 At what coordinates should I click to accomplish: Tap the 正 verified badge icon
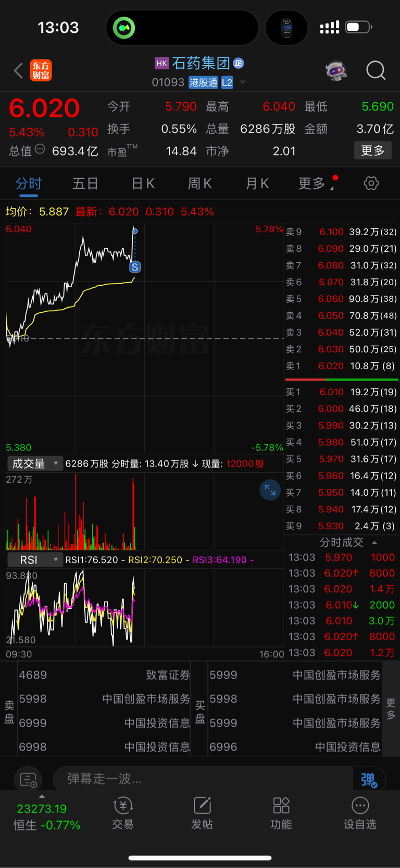point(239,63)
